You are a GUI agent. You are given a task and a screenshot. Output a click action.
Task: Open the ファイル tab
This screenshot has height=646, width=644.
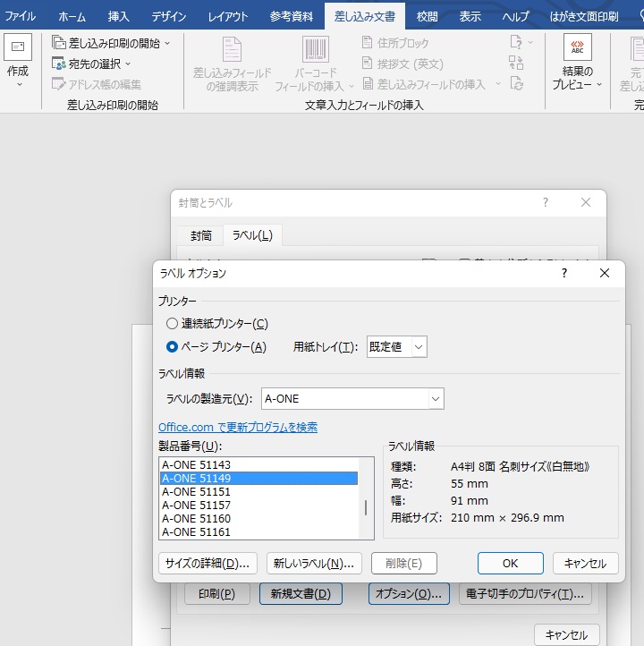(x=21, y=16)
